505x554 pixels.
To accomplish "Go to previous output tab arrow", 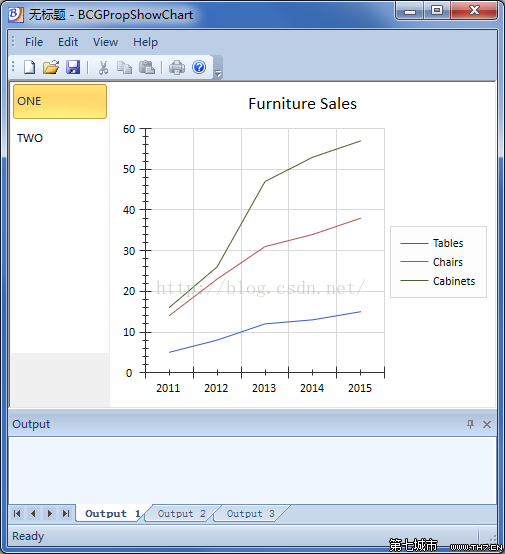I will [x=33, y=513].
